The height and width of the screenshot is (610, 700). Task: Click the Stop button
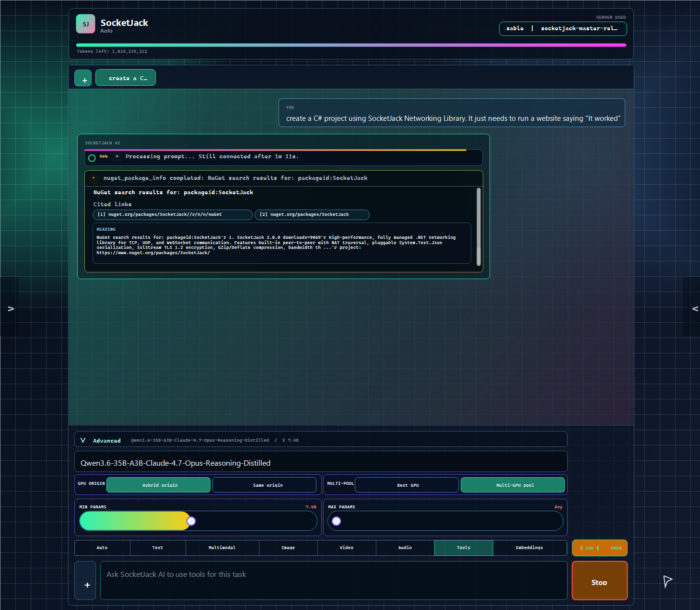point(600,581)
